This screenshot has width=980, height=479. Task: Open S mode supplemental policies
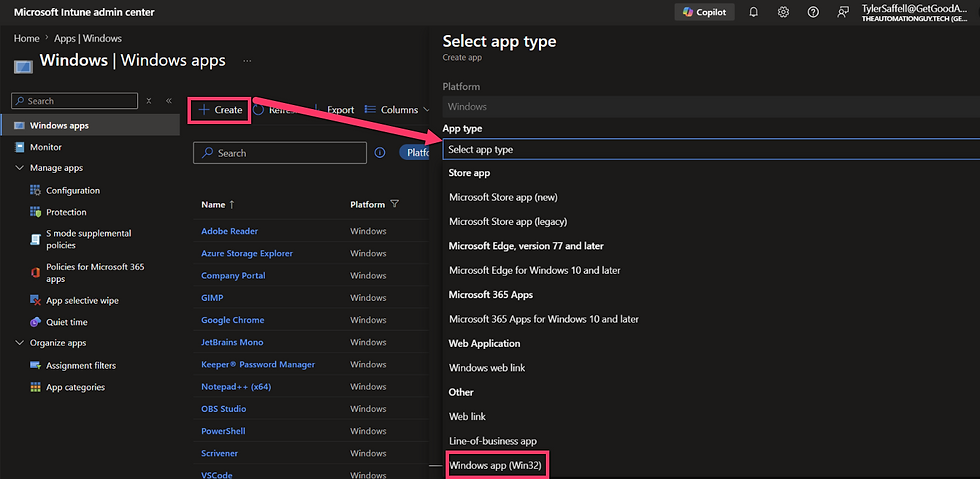(x=89, y=239)
